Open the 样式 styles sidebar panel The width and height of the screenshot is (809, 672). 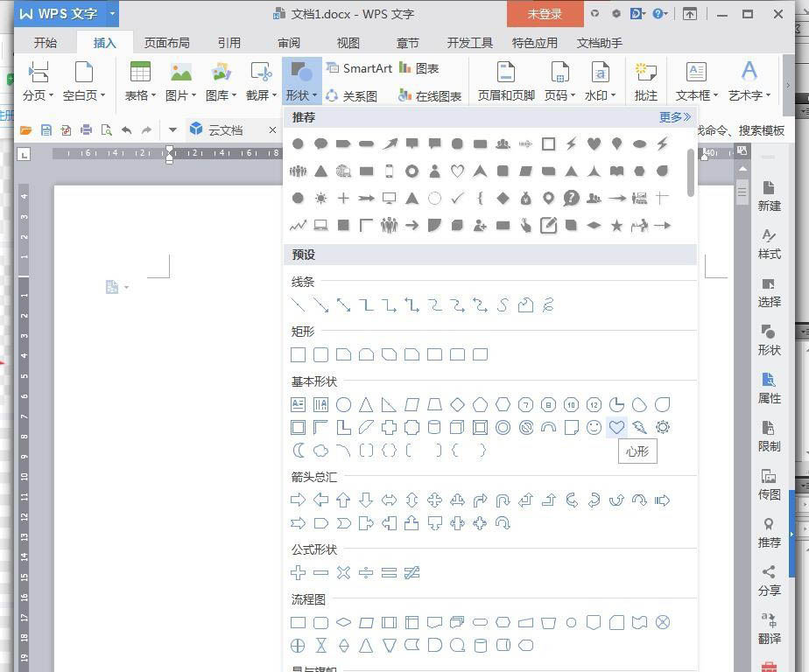pos(769,244)
